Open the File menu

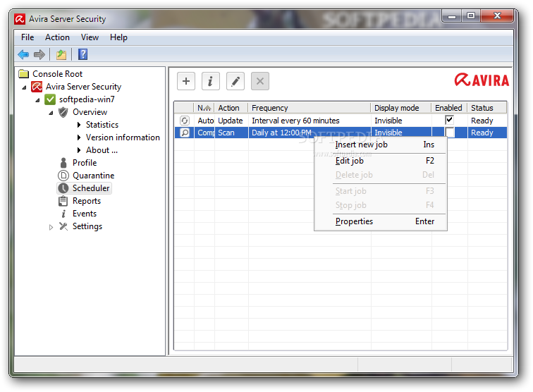[x=27, y=37]
